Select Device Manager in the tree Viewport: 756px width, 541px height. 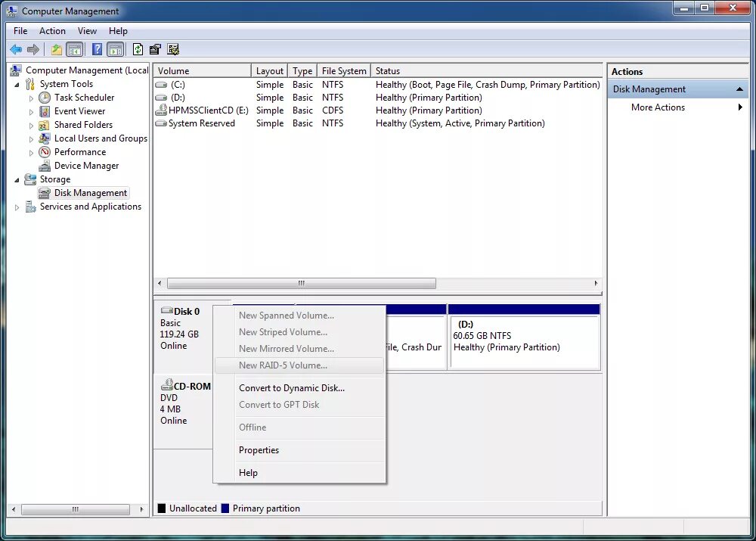pyautogui.click(x=86, y=166)
